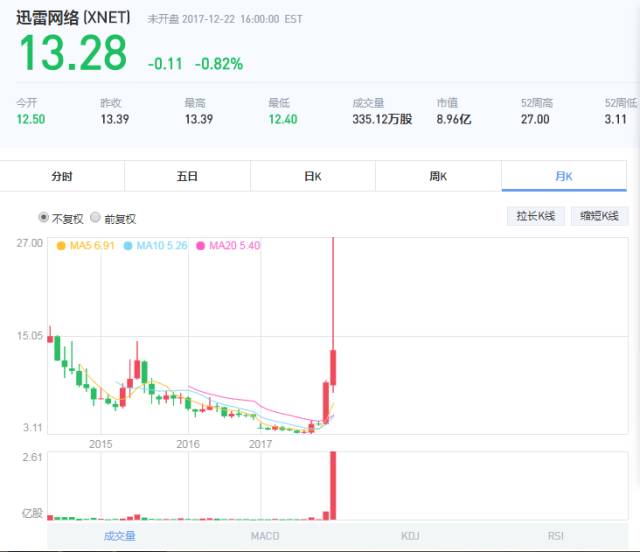Screen dimensions: 640x552
Task: Click the orange MA5 legend dot
Action: pyautogui.click(x=61, y=246)
